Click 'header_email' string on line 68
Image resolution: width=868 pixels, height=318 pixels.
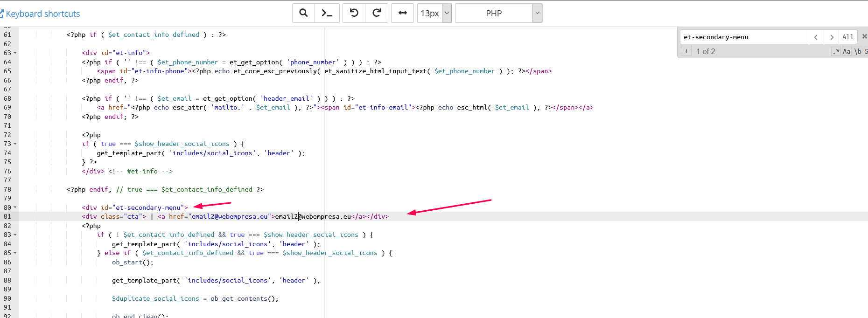click(287, 98)
